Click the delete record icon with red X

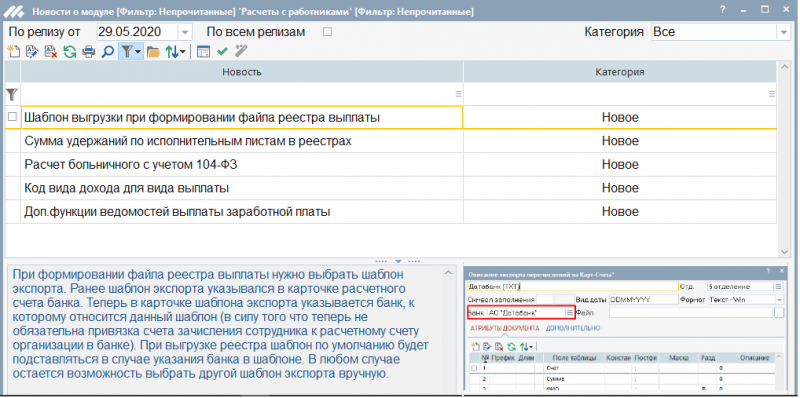tap(51, 52)
